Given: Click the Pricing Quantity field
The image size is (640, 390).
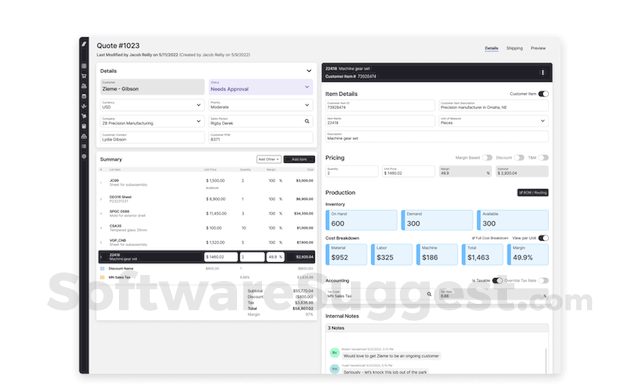Looking at the screenshot, I should tap(351, 171).
